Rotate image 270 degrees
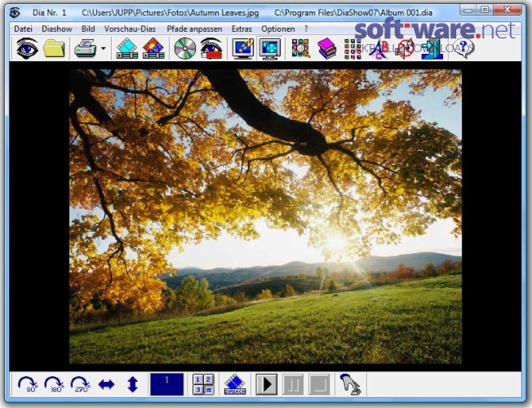The image size is (532, 408). point(80,384)
